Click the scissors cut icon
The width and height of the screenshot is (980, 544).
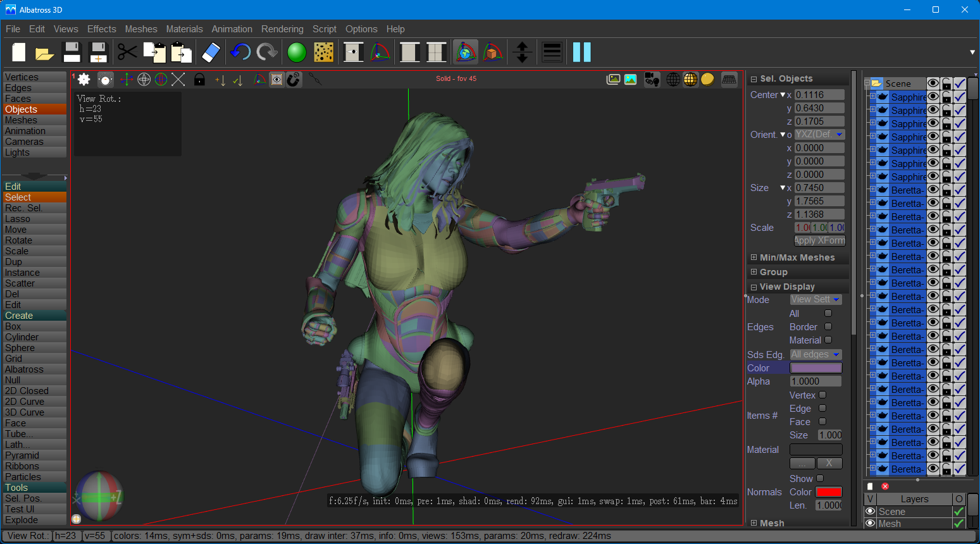(x=127, y=53)
